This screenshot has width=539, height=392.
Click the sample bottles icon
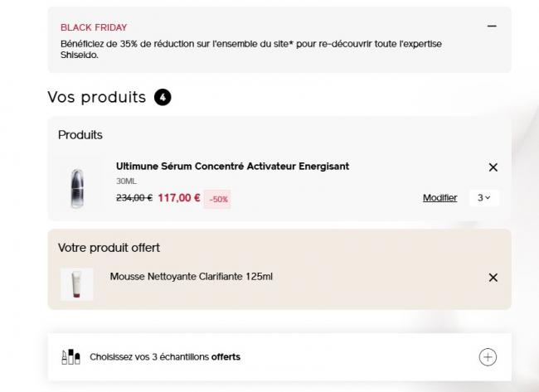point(70,357)
